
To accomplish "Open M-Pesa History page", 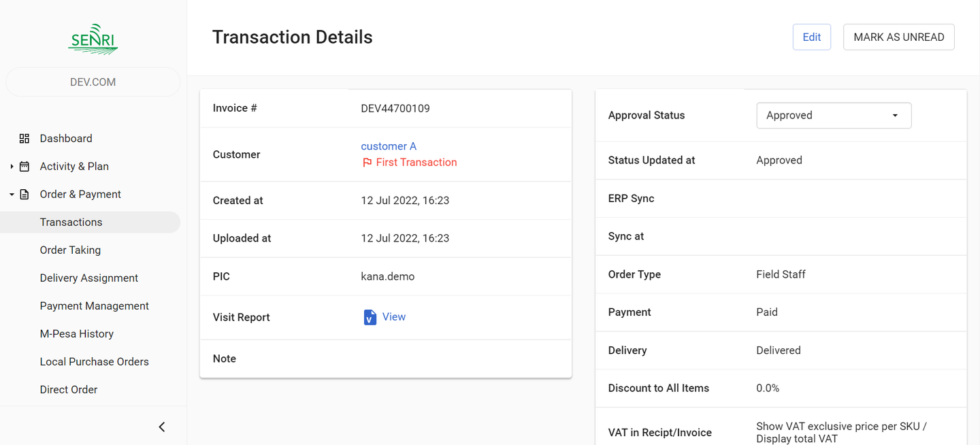I will click(76, 334).
